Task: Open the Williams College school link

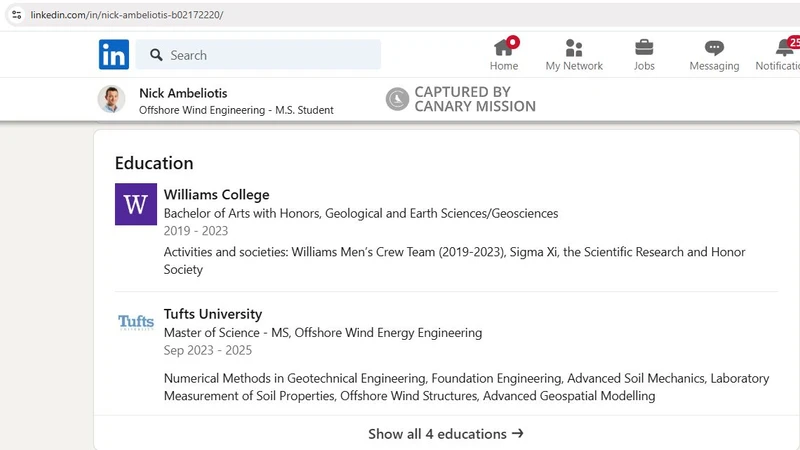Action: point(216,194)
